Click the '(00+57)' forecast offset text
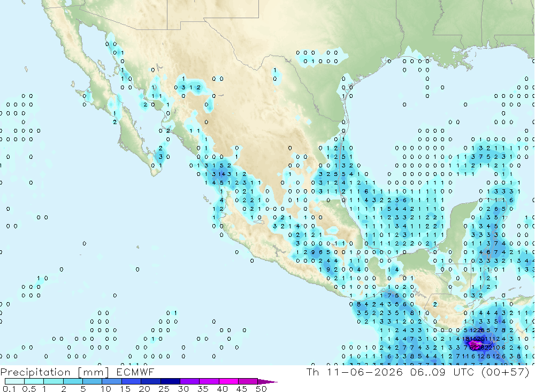 pyautogui.click(x=506, y=372)
